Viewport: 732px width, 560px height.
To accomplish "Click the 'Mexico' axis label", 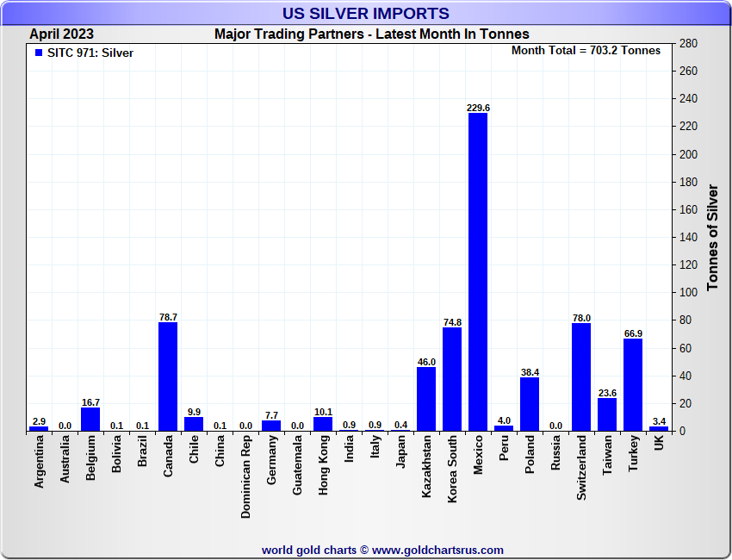I will [x=478, y=455].
